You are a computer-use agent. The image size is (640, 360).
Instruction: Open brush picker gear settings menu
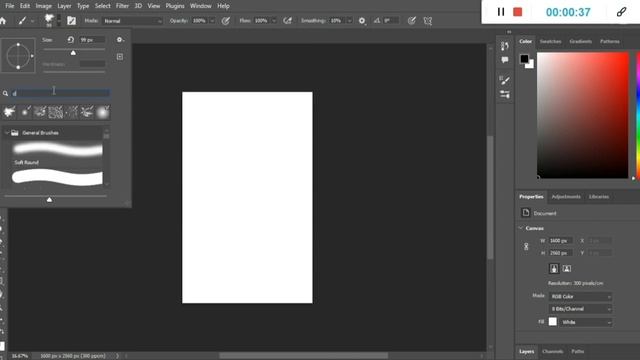120,40
